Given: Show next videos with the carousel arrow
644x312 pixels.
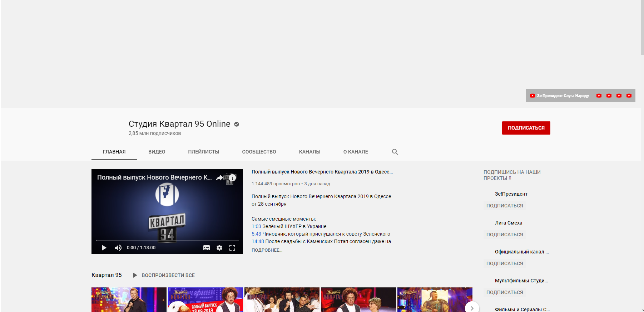Looking at the screenshot, I should coord(472,308).
